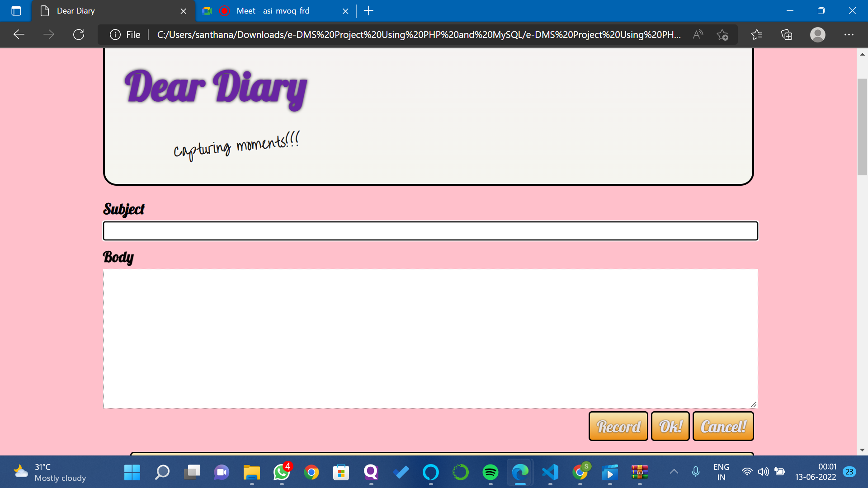Click the page vertical scrollbar thumb
The width and height of the screenshot is (868, 488).
coord(862,127)
